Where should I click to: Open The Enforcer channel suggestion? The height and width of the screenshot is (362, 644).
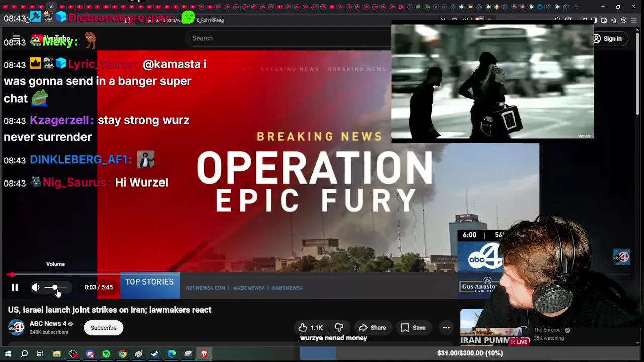tap(548, 330)
